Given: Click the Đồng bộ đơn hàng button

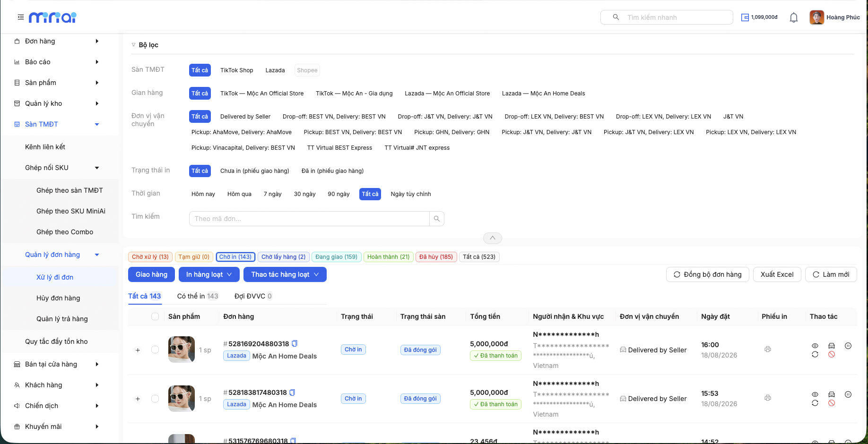Looking at the screenshot, I should pos(708,274).
